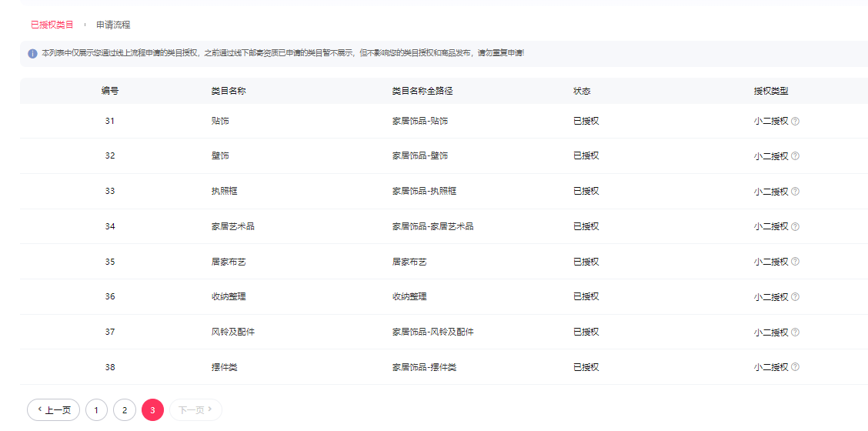Click help icon beside 小二授权 in row 33
This screenshot has width=868, height=431.
point(795,192)
